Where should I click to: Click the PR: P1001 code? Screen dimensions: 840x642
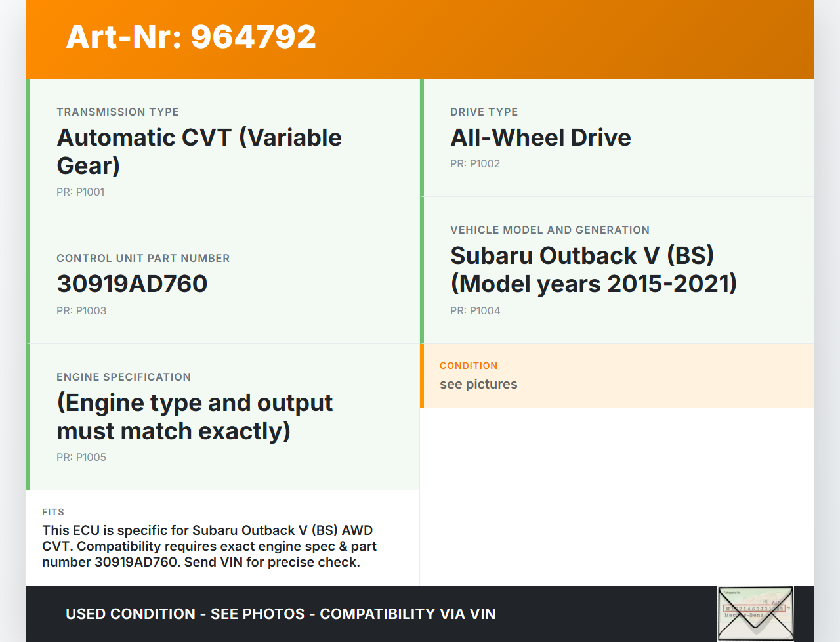pos(80,192)
